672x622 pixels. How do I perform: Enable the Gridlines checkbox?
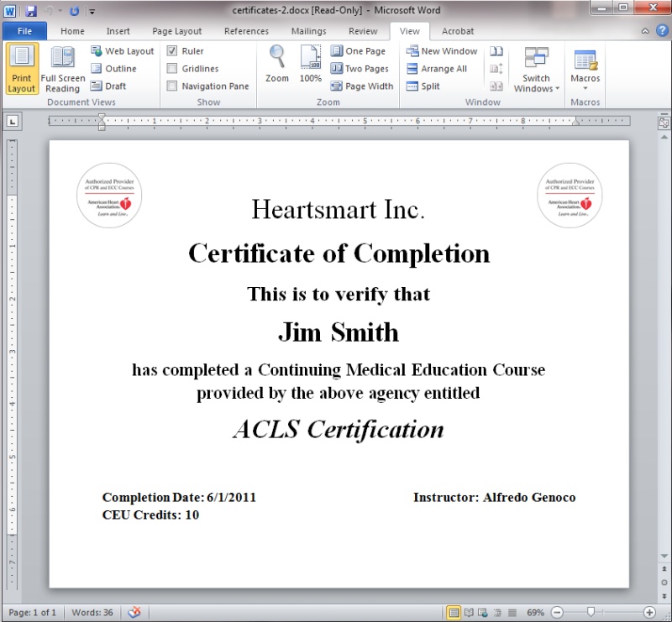coord(172,69)
